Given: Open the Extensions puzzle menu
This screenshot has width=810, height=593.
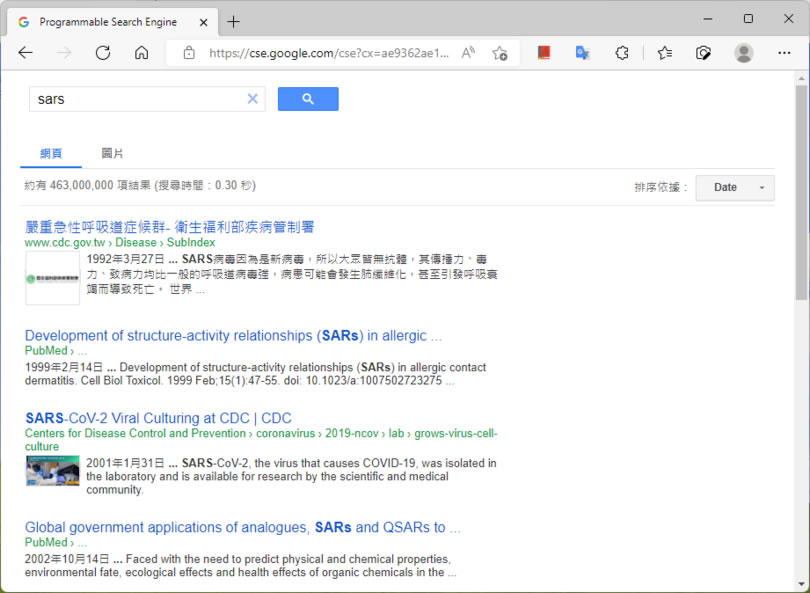Looking at the screenshot, I should pyautogui.click(x=622, y=53).
